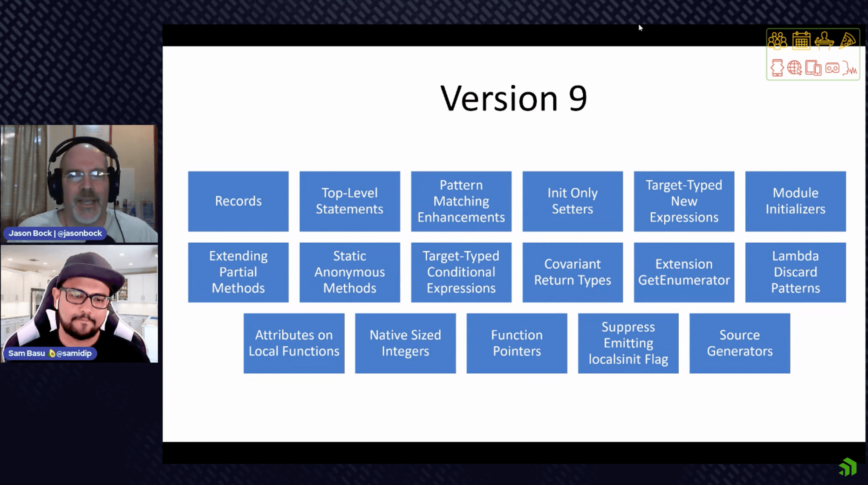
Task: Select the Lambda Discard Patterns tile
Action: (796, 272)
